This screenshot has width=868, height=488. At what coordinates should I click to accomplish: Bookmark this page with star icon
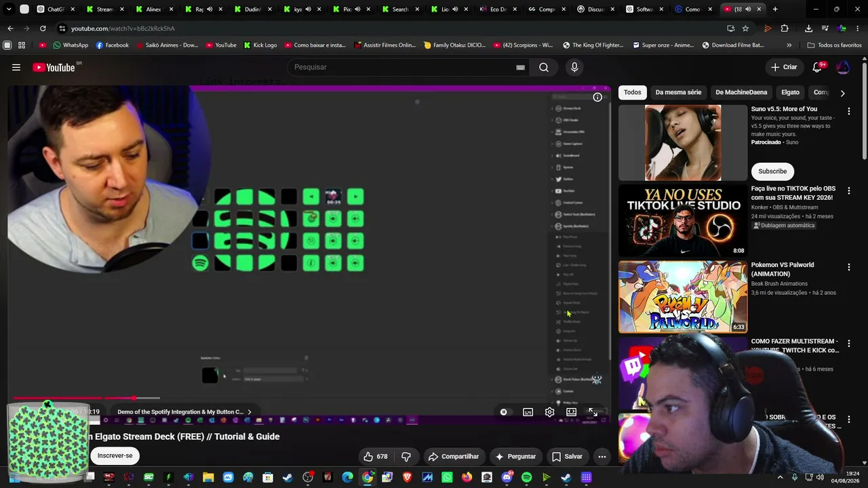point(745,28)
